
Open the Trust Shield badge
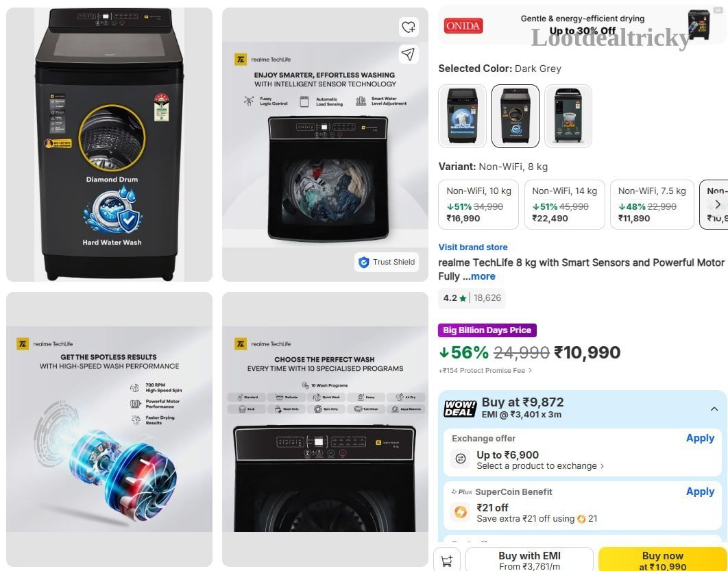coord(387,263)
